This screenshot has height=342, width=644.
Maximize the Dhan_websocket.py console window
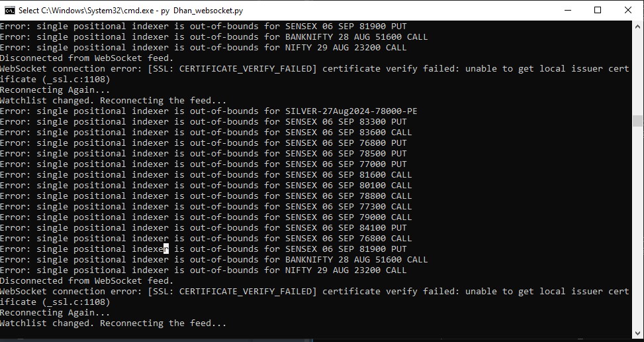(598, 11)
